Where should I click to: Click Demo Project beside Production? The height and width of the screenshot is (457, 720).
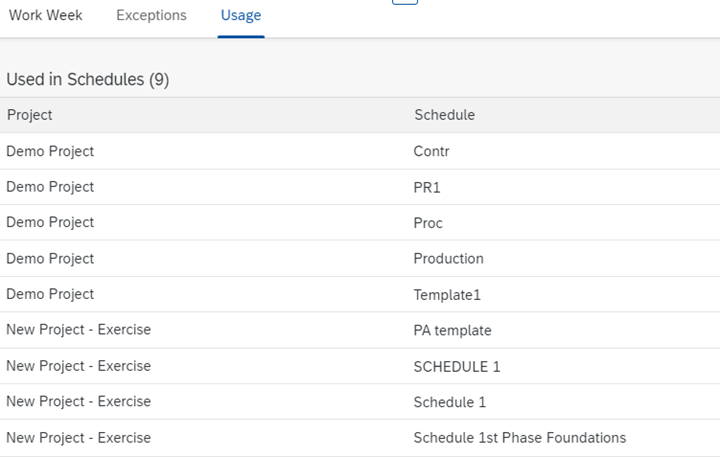(50, 259)
